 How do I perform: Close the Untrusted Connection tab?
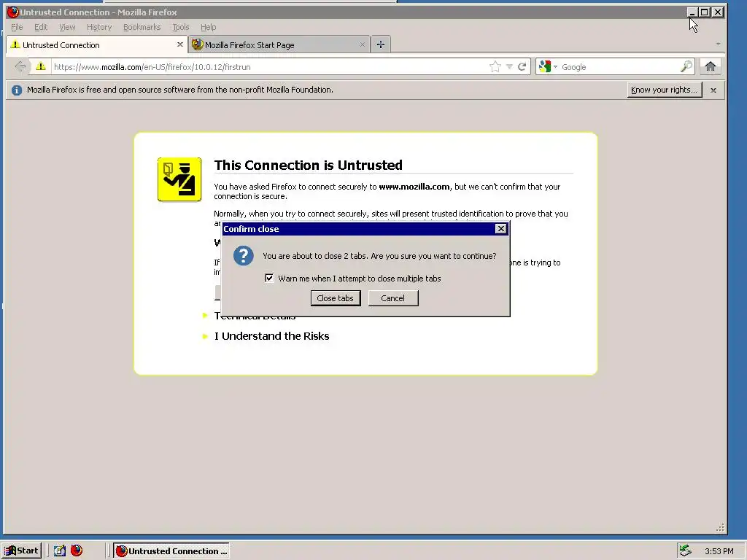pos(180,44)
